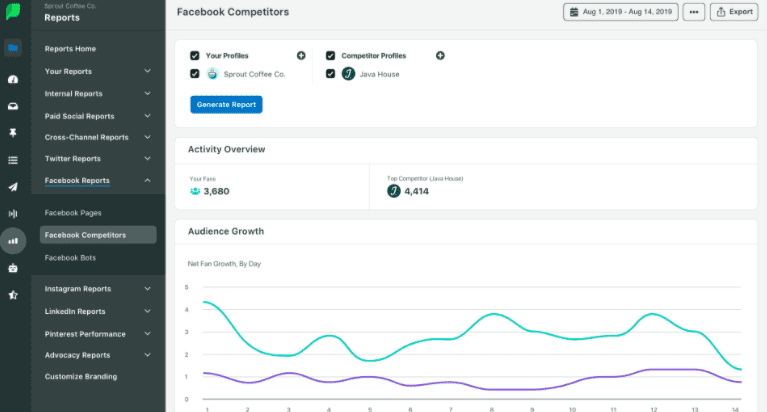Viewport: 767px width, 412px height.
Task: Uncheck the Your Profiles checkbox
Action: click(x=194, y=55)
